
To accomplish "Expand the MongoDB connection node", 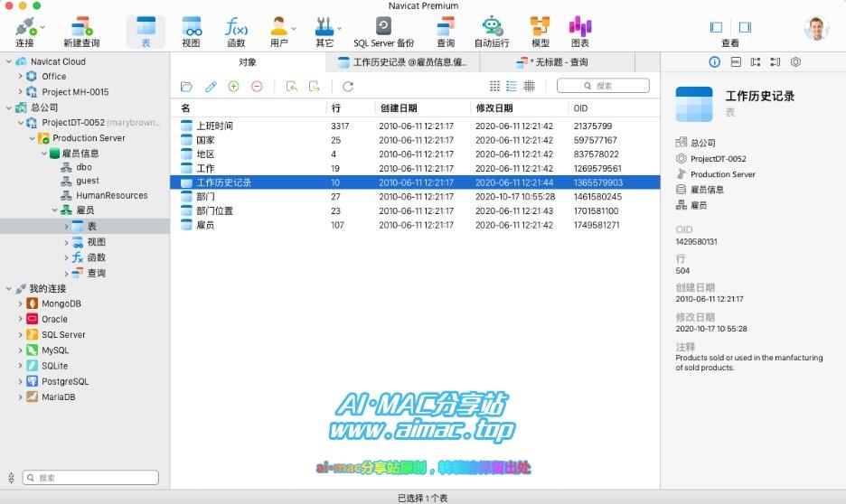I will (20, 303).
